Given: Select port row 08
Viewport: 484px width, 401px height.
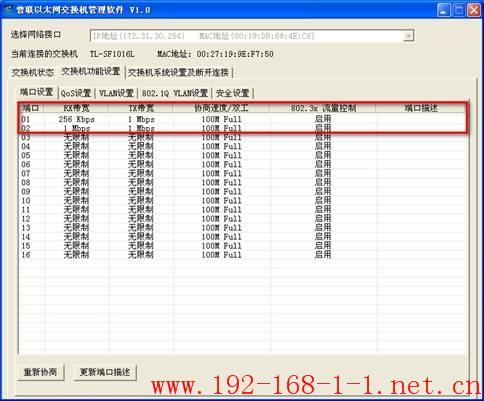Looking at the screenshot, I should point(243,182).
